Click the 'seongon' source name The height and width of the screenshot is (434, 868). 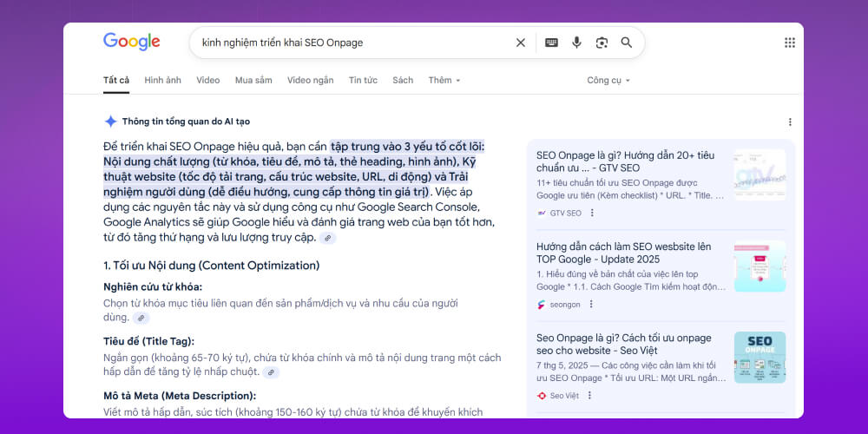point(565,305)
